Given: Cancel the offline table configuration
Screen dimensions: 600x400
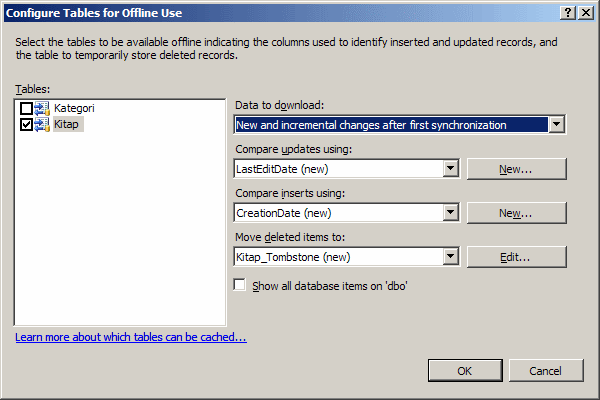Looking at the screenshot, I should (546, 370).
